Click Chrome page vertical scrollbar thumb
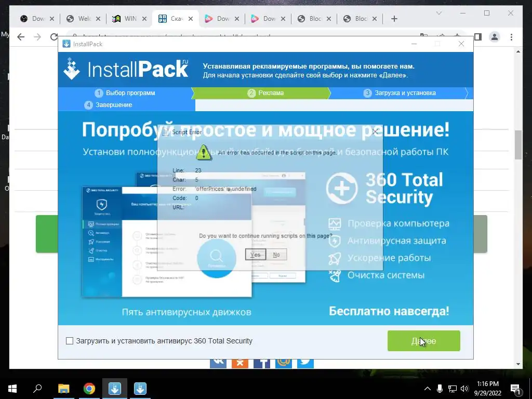532x399 pixels. coord(518,145)
